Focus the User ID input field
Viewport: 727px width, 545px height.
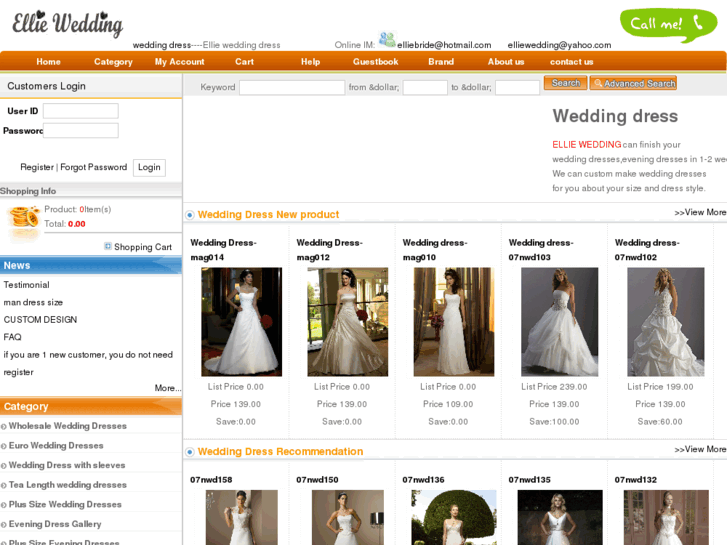click(x=81, y=111)
